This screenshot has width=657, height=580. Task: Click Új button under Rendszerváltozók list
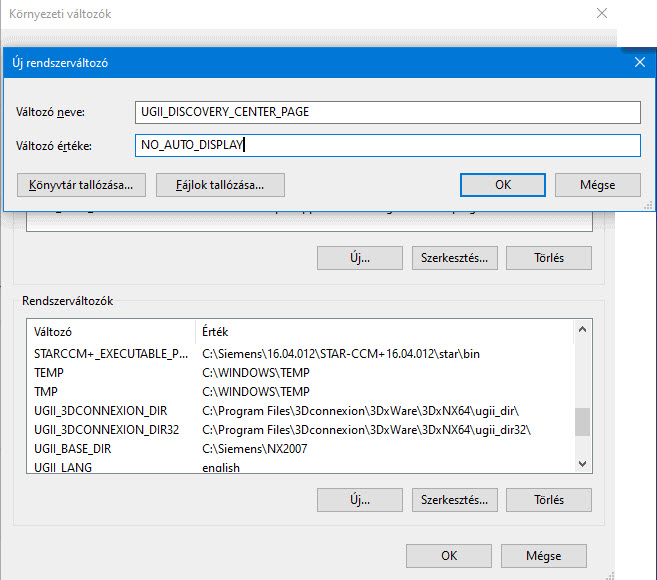click(x=359, y=499)
